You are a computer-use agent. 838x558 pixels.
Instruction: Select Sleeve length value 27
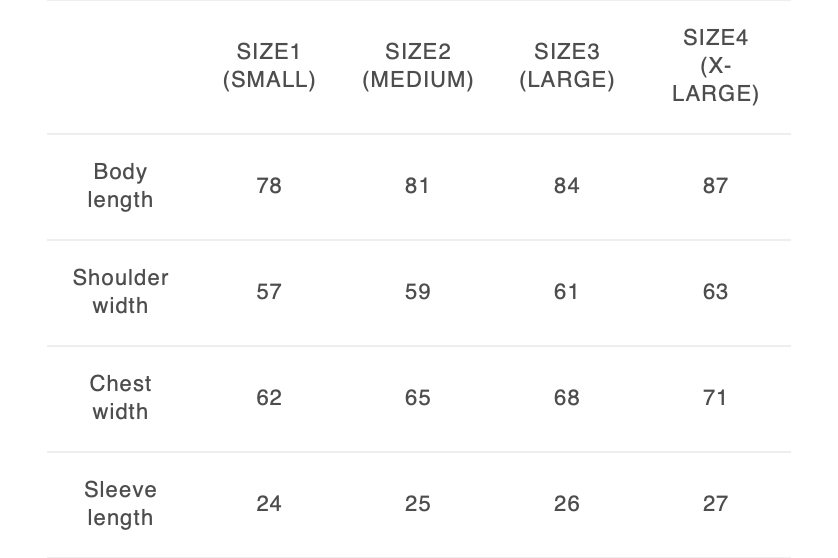715,504
